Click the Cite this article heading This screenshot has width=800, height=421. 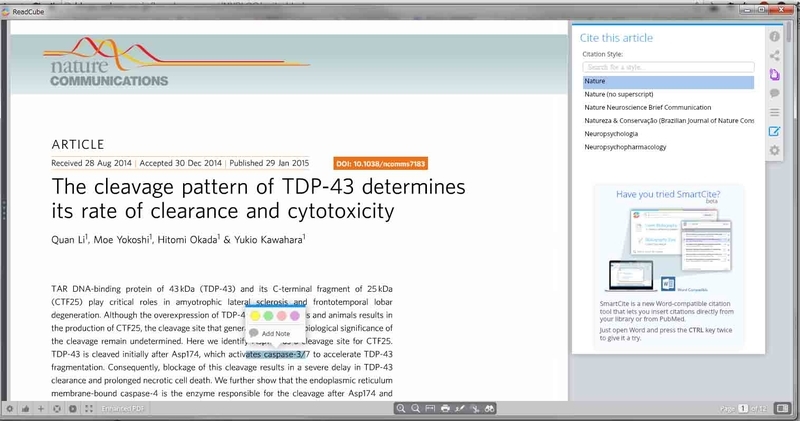click(x=616, y=38)
